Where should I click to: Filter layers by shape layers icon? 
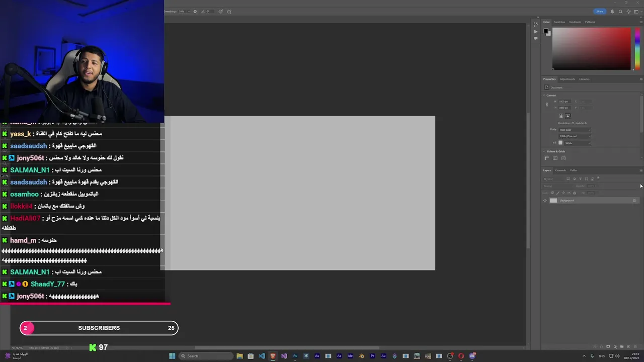point(587,179)
